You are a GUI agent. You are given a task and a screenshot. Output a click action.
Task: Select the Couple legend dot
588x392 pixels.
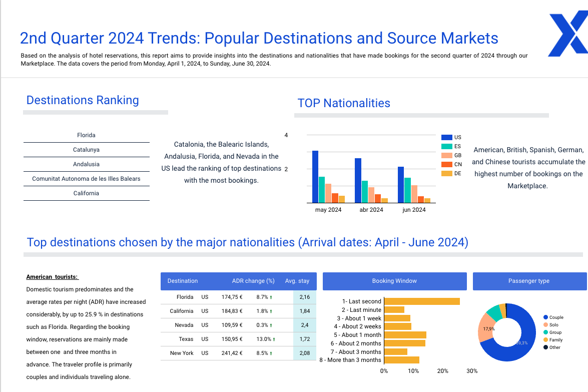[x=545, y=317]
